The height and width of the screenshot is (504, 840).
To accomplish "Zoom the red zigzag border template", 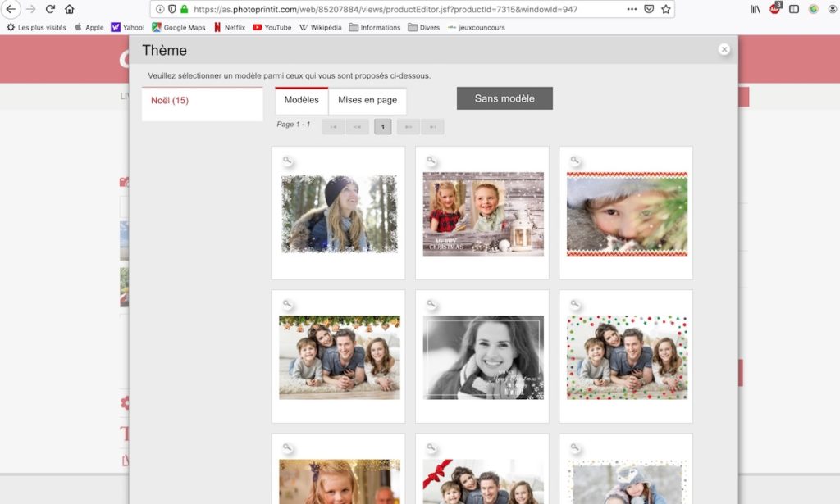I will click(x=575, y=160).
